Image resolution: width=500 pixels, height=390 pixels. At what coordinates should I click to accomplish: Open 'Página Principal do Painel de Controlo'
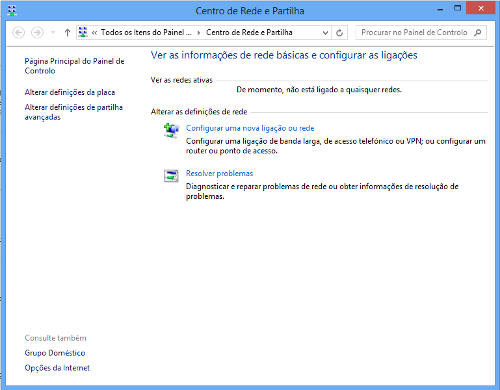pos(74,66)
